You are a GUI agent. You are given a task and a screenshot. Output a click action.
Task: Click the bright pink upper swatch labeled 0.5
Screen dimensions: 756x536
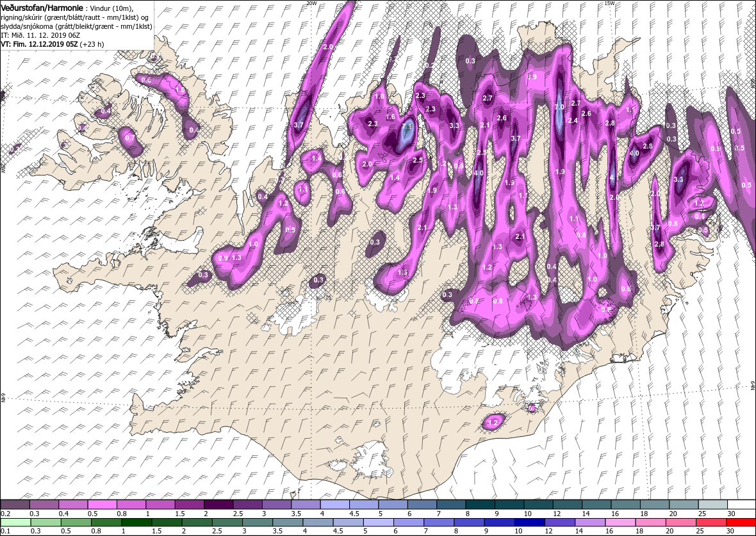pyautogui.click(x=103, y=504)
